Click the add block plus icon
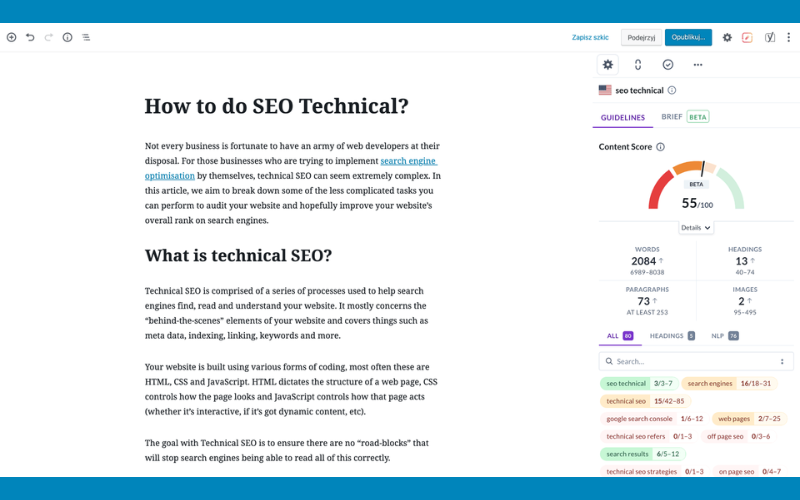 11,37
